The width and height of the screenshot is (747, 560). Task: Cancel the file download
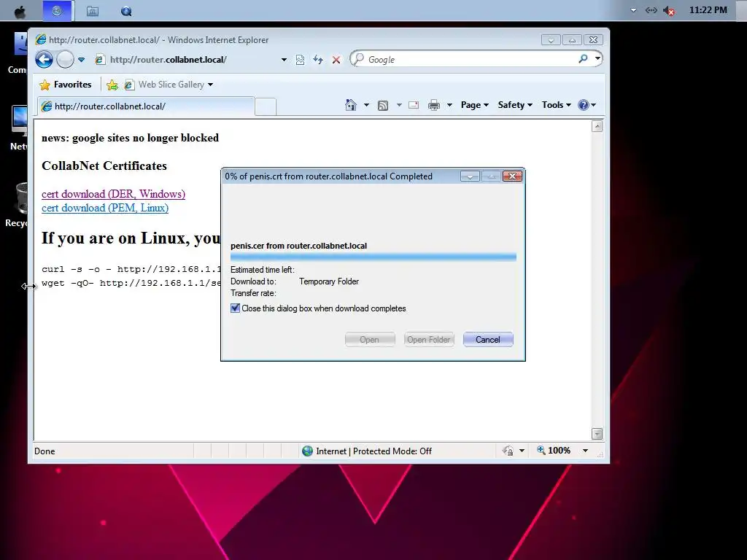click(488, 340)
